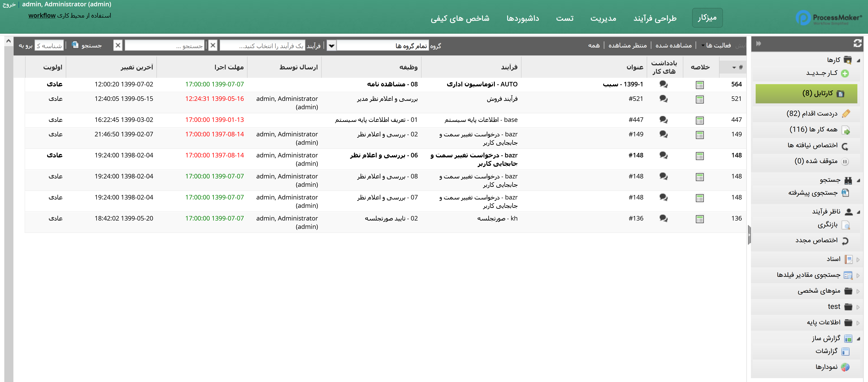Image resolution: width=868 pixels, height=382 pixels.
Task: Open summary icon for case 564
Action: pyautogui.click(x=700, y=85)
